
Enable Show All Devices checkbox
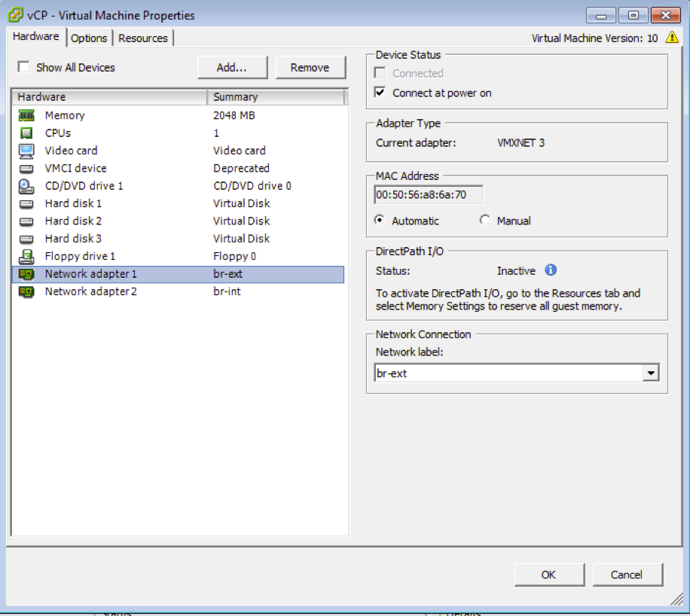pyautogui.click(x=23, y=67)
